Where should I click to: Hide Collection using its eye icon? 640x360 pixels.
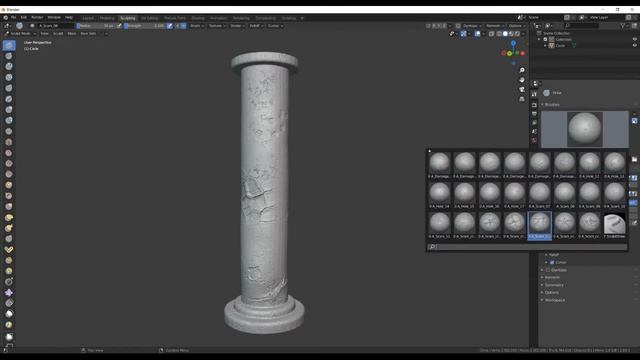click(x=635, y=40)
